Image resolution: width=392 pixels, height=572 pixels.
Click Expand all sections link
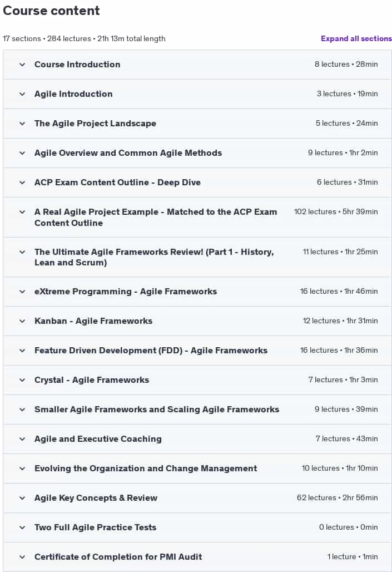pyautogui.click(x=356, y=38)
